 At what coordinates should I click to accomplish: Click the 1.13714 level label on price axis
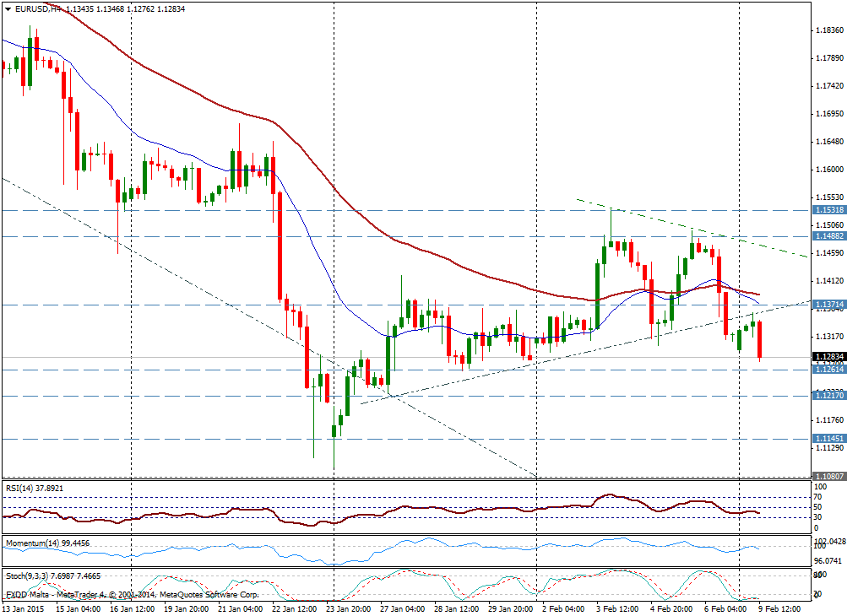pyautogui.click(x=828, y=305)
